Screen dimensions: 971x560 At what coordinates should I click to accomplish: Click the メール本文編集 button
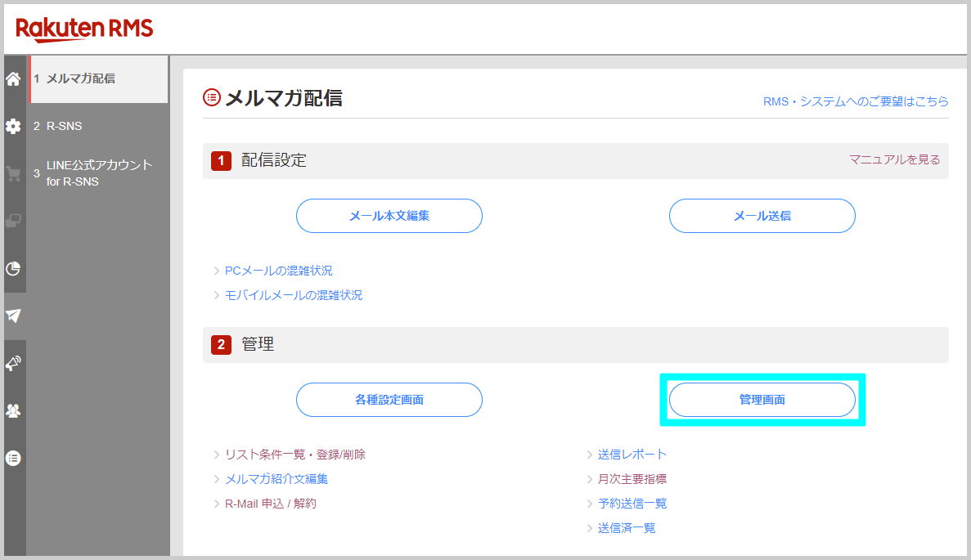pos(389,216)
